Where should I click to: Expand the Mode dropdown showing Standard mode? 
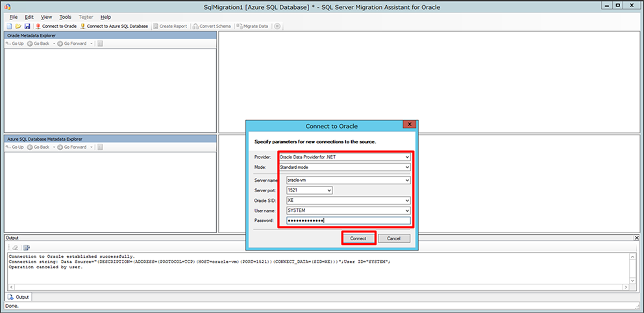click(x=407, y=167)
